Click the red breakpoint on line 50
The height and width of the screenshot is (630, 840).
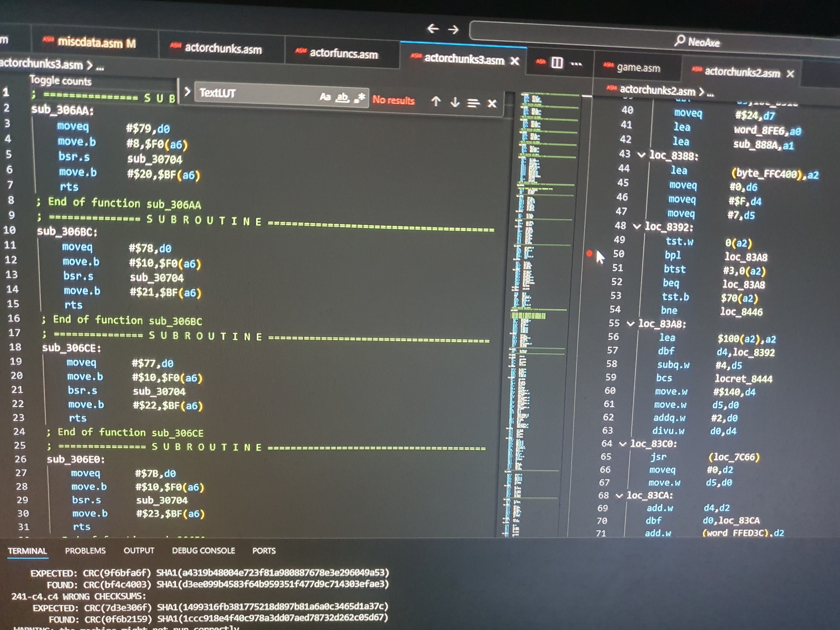pos(589,253)
